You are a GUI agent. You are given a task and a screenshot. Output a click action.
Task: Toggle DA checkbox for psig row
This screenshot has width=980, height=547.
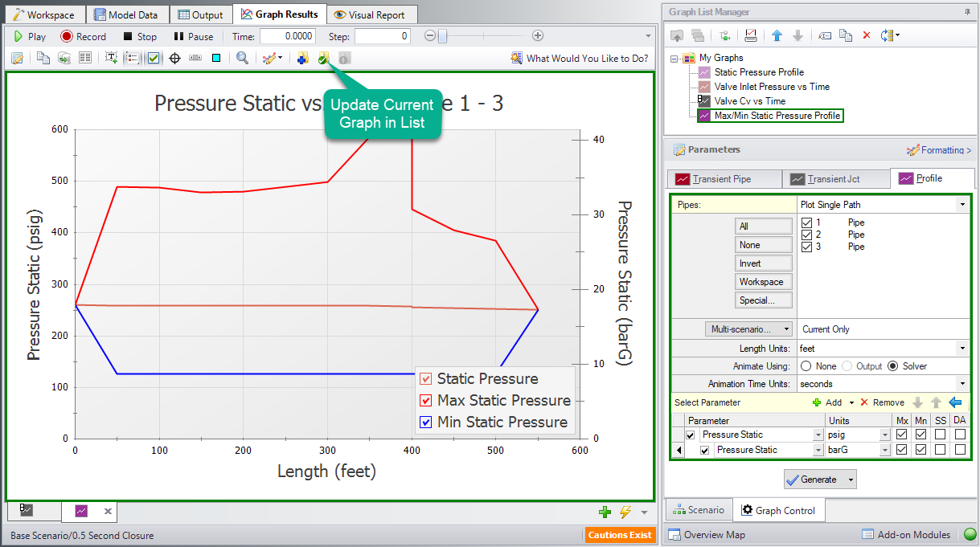pyautogui.click(x=959, y=435)
